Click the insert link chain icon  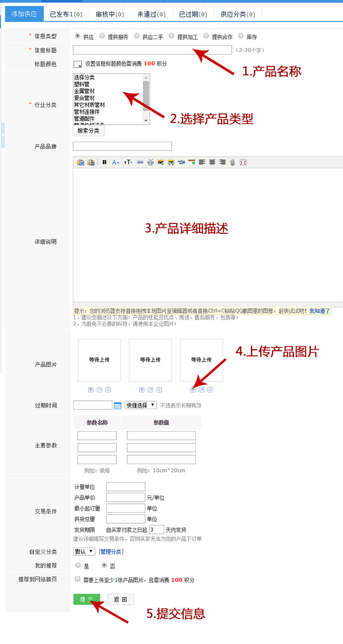tap(140, 162)
